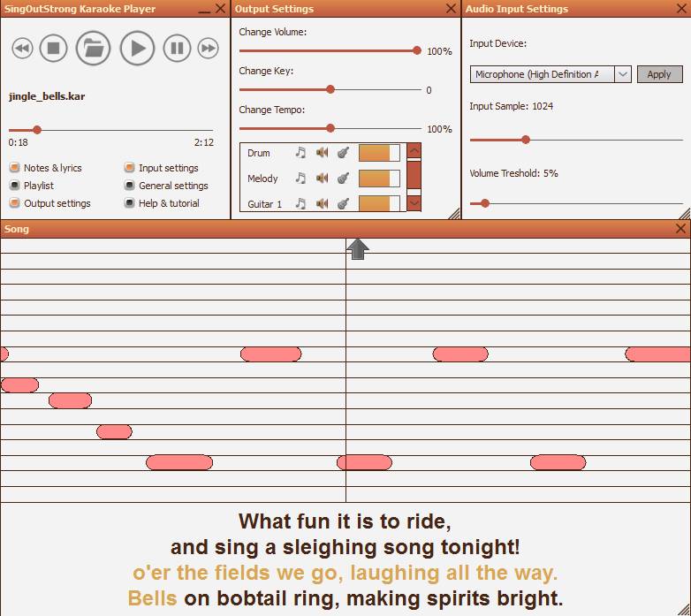
Task: Click the Guitar 1 track volume bar
Action: [379, 203]
